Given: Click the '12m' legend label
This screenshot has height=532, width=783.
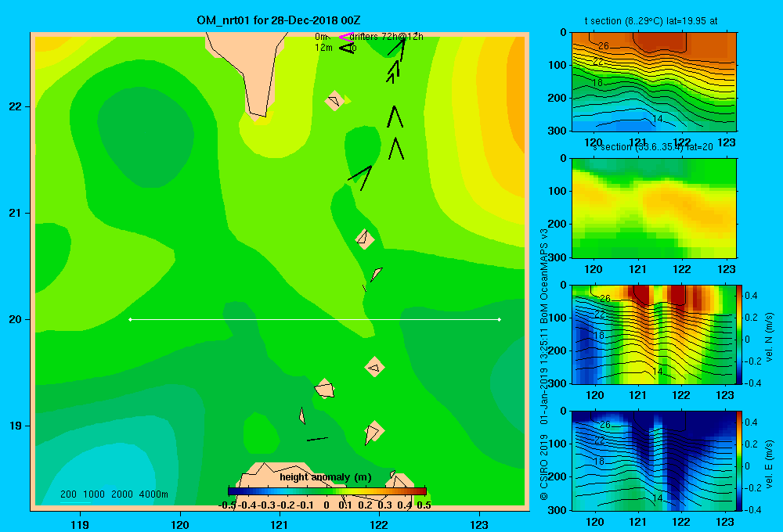Looking at the screenshot, I should pyautogui.click(x=323, y=48).
